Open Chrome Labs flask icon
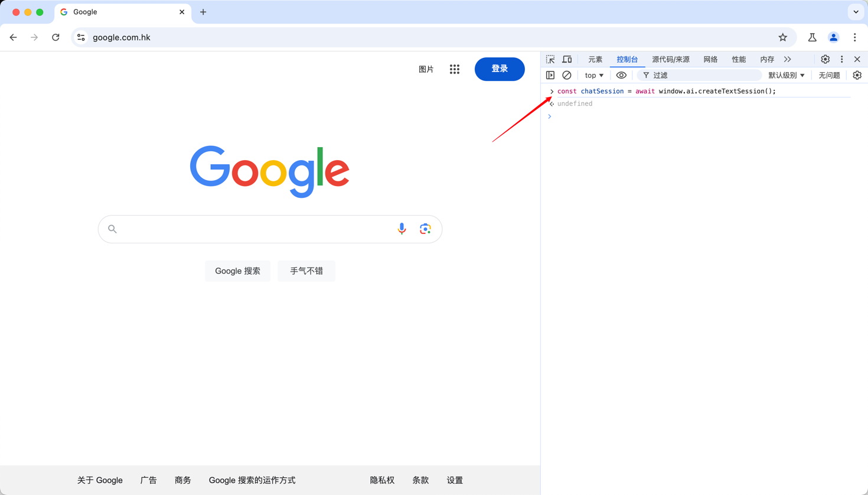Screen dimensions: 868x495 (812, 37)
